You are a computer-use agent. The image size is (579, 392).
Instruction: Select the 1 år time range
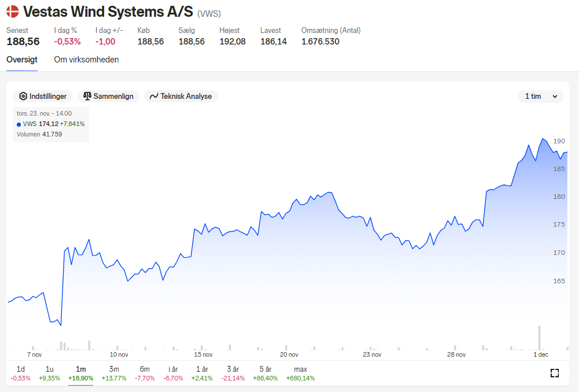(202, 373)
